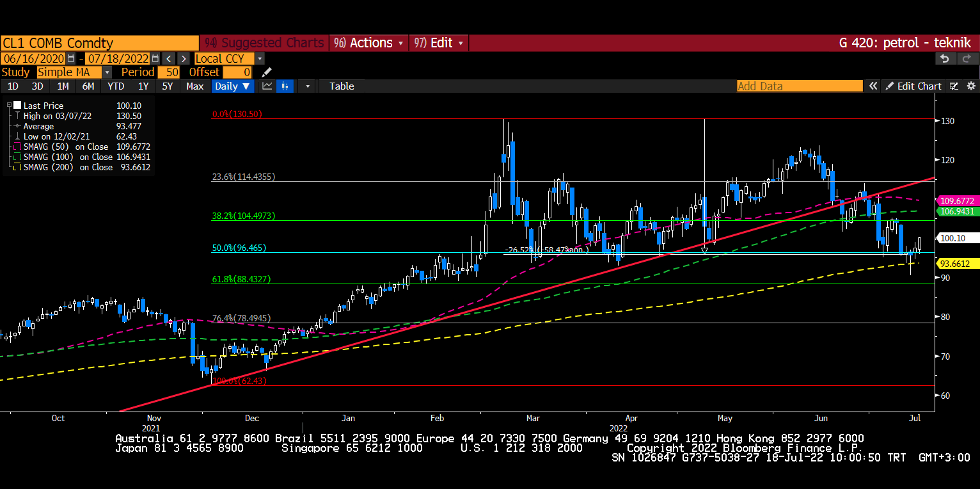Screen dimensions: 980x489
Task: Click Average marker icon in legend
Action: (17, 126)
